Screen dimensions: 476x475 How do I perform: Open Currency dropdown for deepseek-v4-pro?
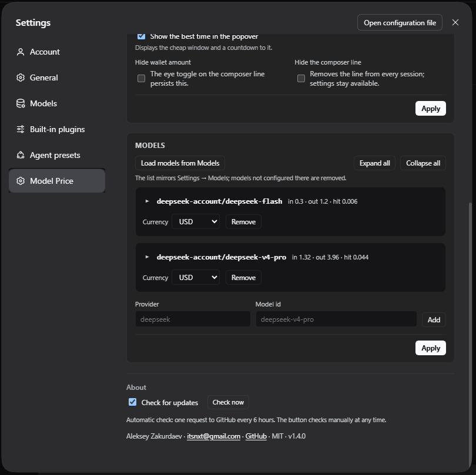196,278
